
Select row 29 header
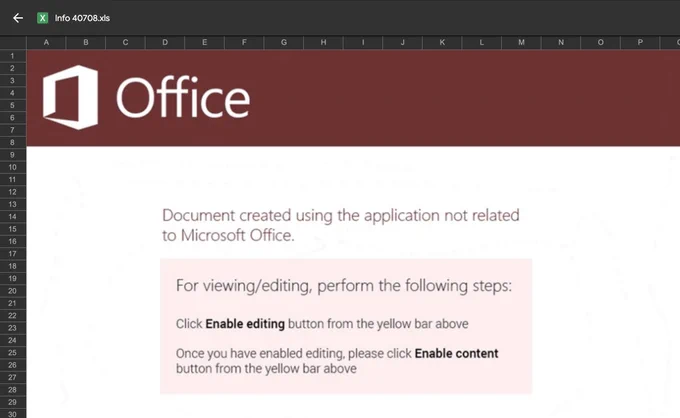(x=13, y=402)
